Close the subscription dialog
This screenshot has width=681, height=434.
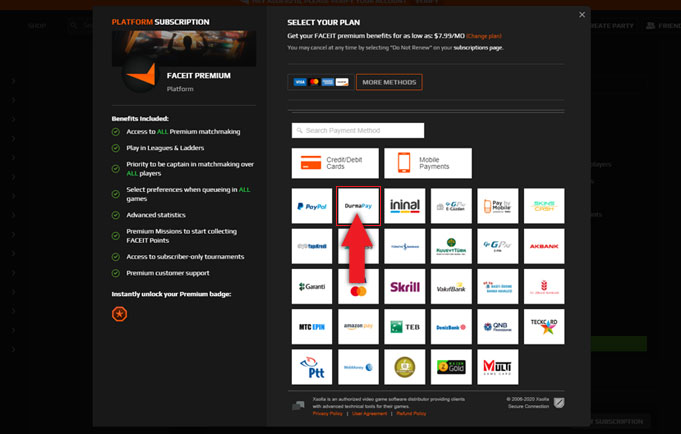coord(582,15)
